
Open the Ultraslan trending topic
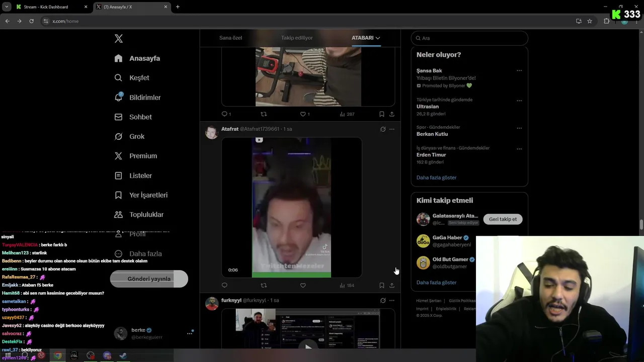pyautogui.click(x=428, y=107)
